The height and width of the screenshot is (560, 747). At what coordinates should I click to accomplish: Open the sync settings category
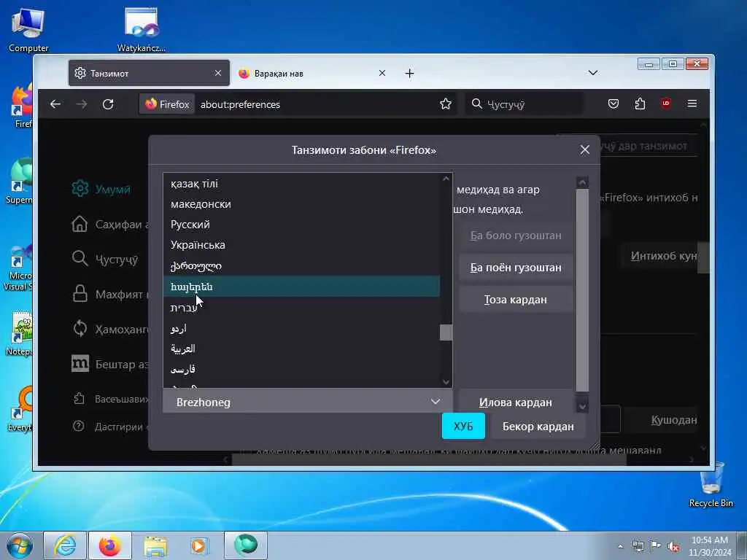pos(110,329)
